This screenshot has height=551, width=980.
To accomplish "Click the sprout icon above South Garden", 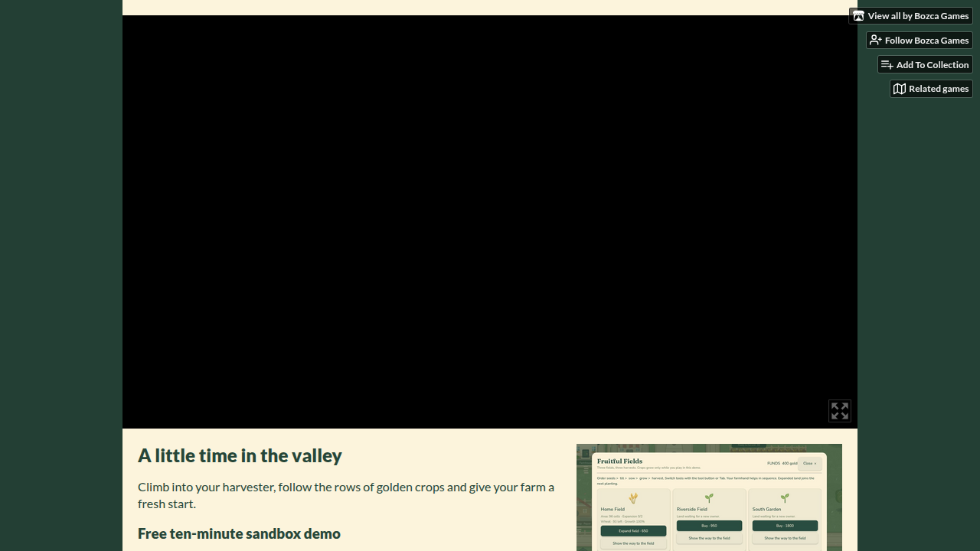I will point(785,498).
